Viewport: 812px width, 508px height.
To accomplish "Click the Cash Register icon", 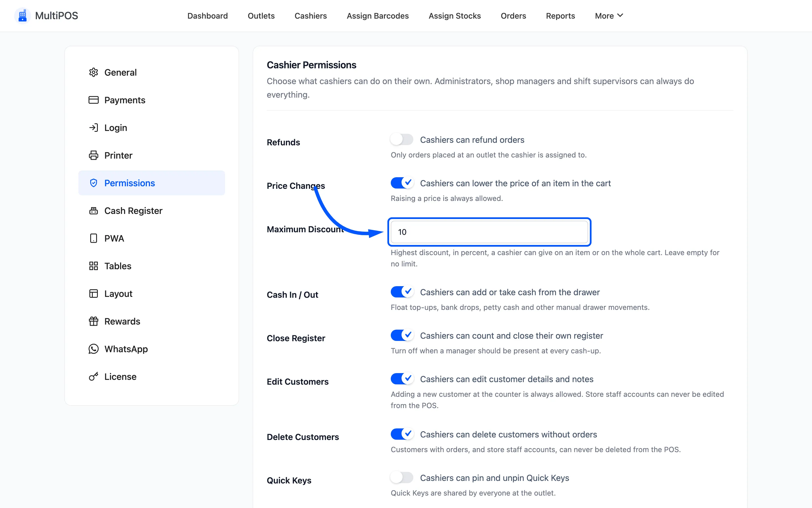I will tap(93, 211).
